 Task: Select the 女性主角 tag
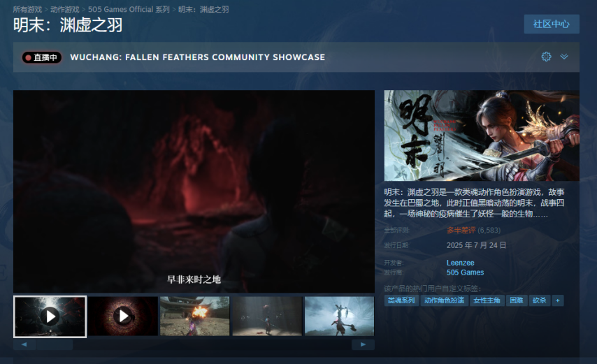tap(487, 300)
